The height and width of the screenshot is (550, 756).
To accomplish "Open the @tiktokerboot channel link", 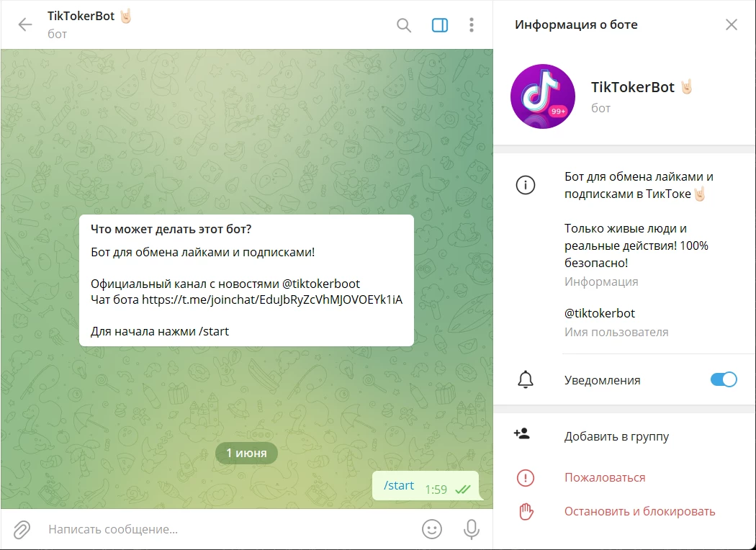I will [321, 284].
